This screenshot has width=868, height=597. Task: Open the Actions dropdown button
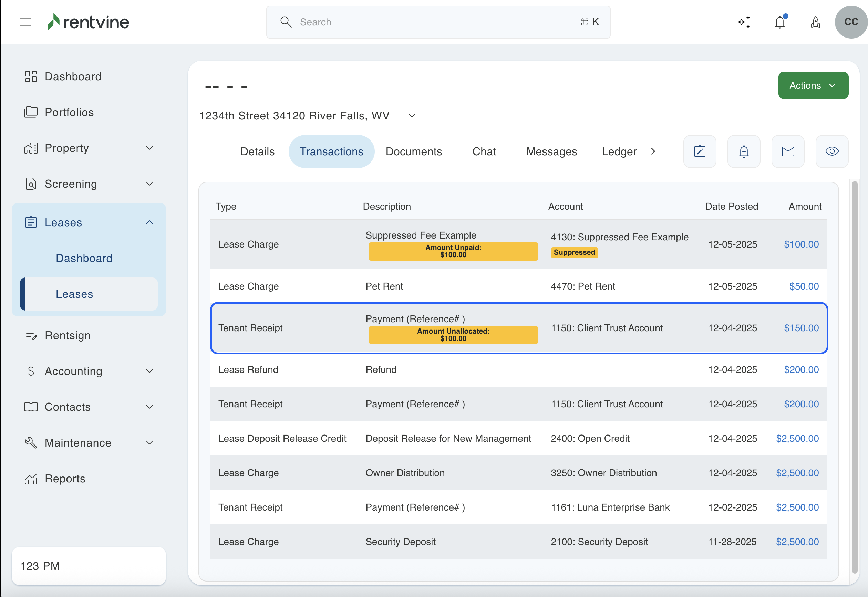click(x=813, y=86)
